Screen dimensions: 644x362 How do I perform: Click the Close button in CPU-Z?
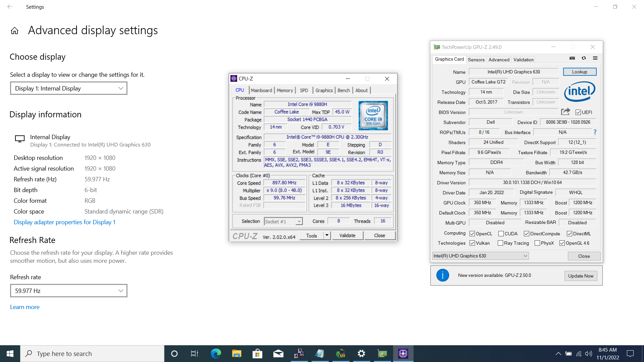point(380,235)
